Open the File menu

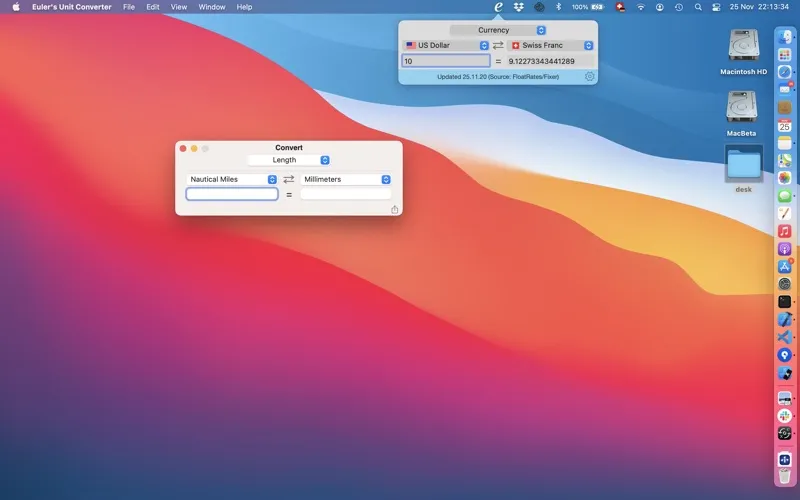pyautogui.click(x=129, y=7)
